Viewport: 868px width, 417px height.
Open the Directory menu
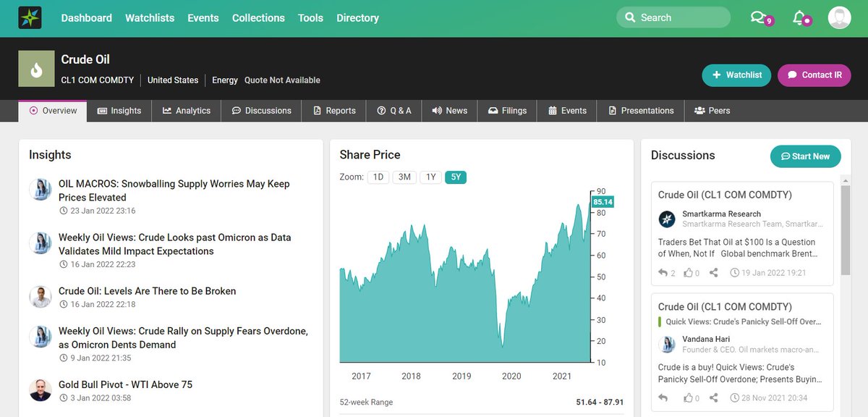coord(357,17)
